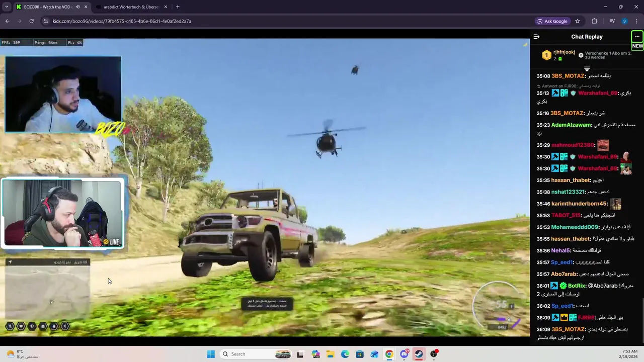Select the Nehal5 chat username
644x362 pixels.
561,250
